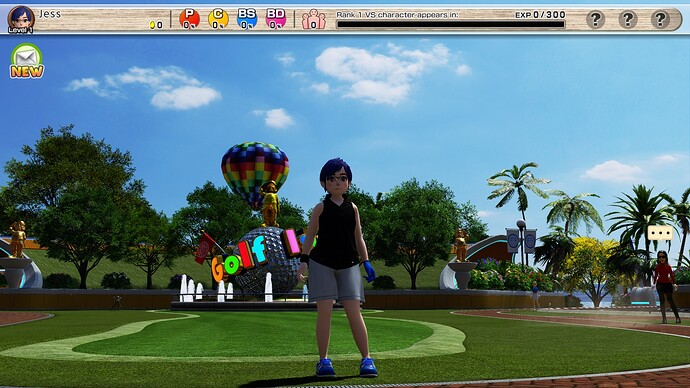Click the middle locked question mark icon

[628, 19]
